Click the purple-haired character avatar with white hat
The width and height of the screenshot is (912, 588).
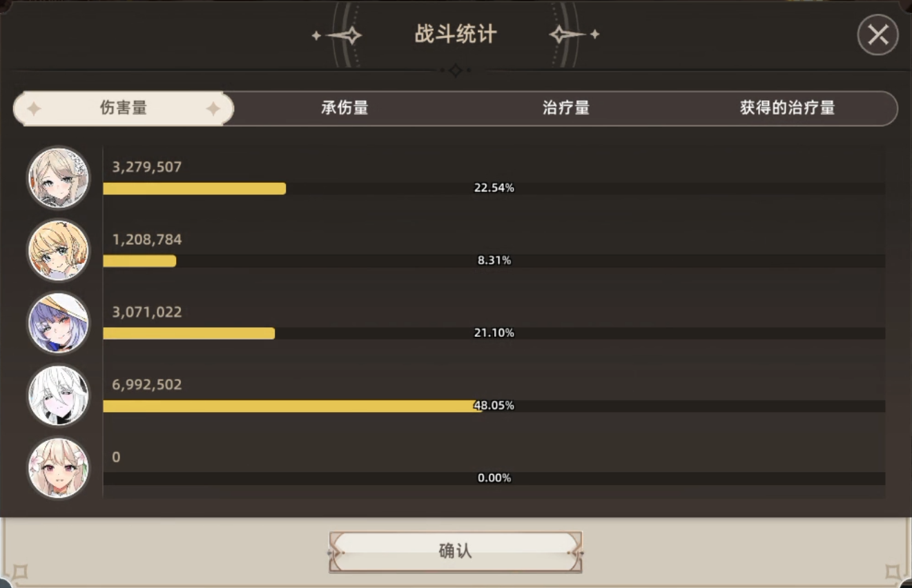59,323
